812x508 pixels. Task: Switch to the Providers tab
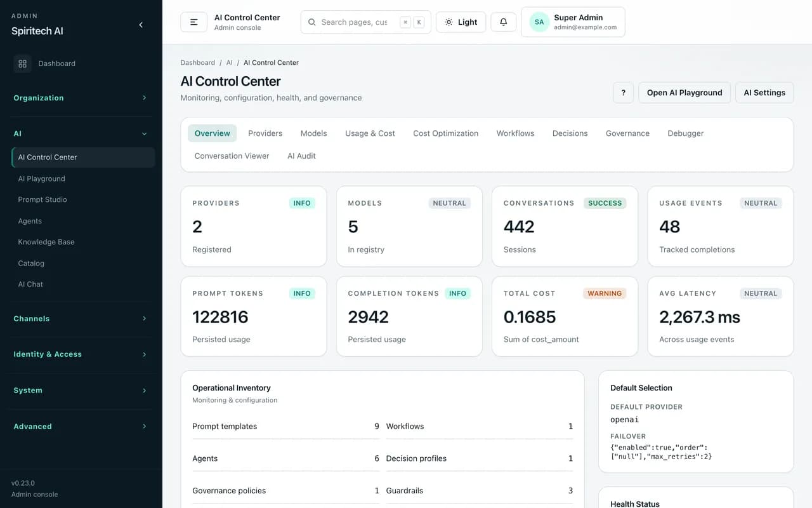click(265, 133)
